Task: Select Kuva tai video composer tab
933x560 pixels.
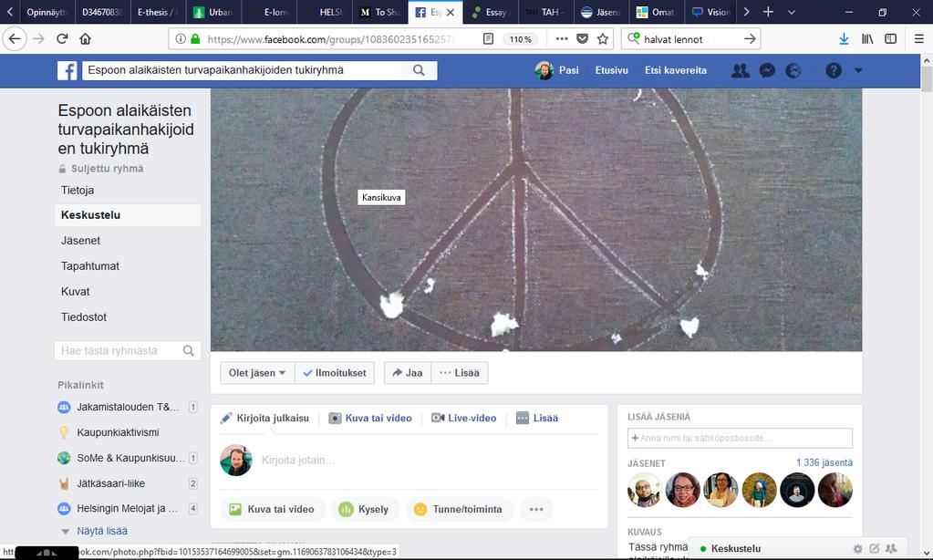Action: click(370, 419)
